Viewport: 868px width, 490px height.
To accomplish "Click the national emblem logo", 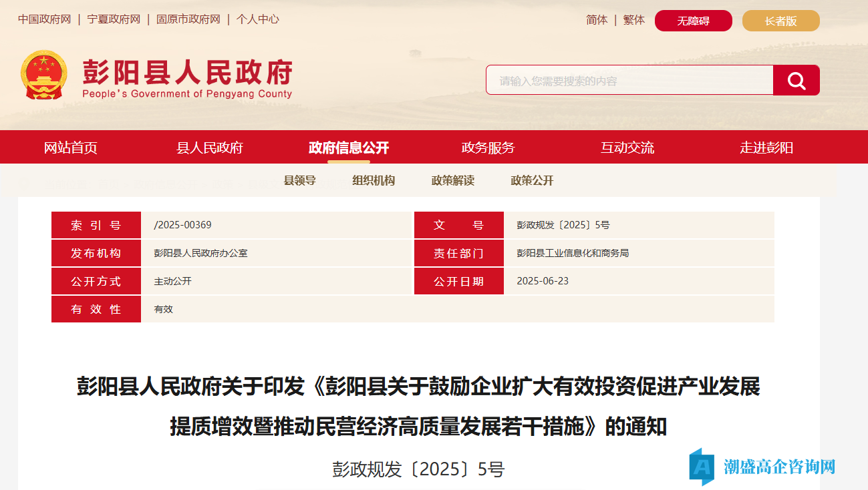I will point(43,75).
